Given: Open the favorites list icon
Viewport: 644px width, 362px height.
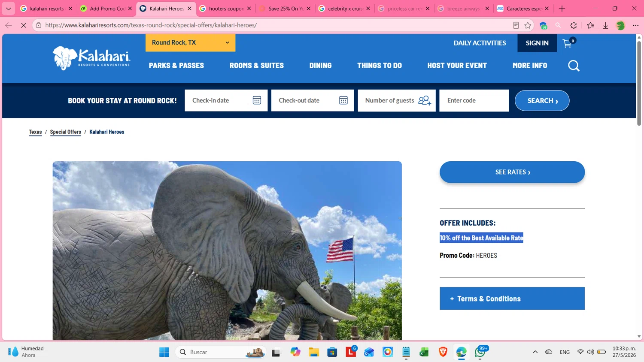Looking at the screenshot, I should coord(590,25).
